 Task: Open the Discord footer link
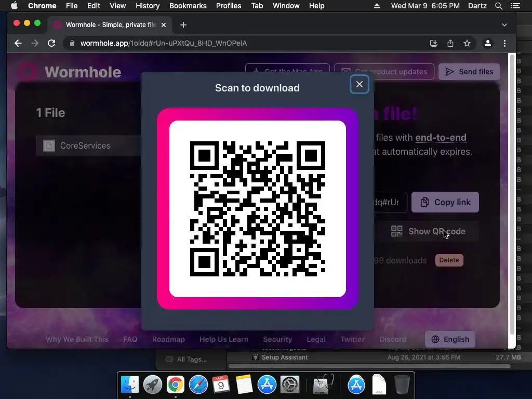click(x=393, y=339)
